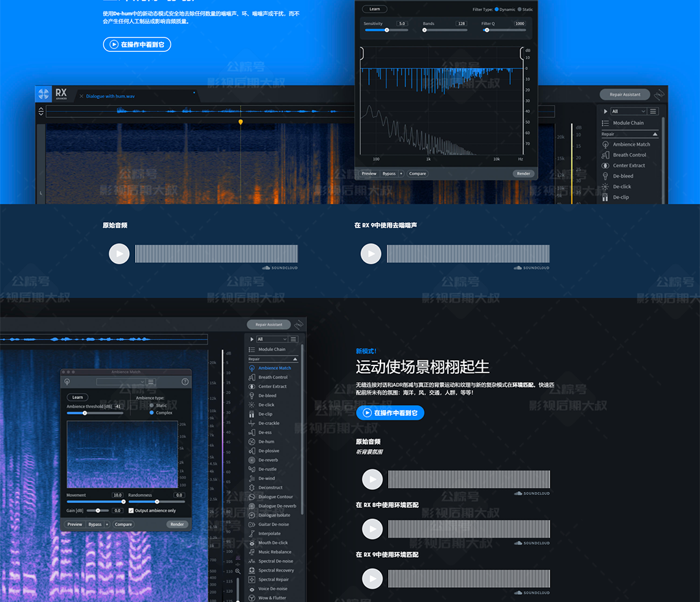Open Ambience Match dialog help question icon
Viewport: 700px width, 602px height.
185,382
